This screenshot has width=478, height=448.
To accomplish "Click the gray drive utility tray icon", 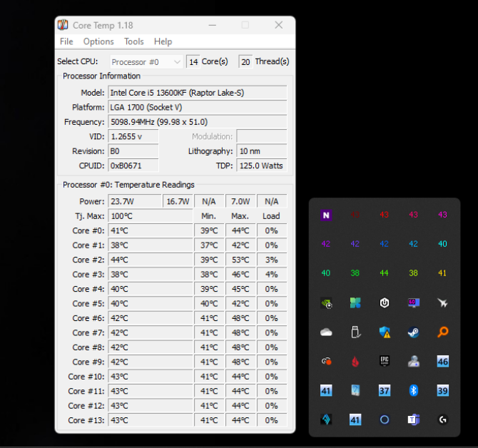I will pos(414,361).
